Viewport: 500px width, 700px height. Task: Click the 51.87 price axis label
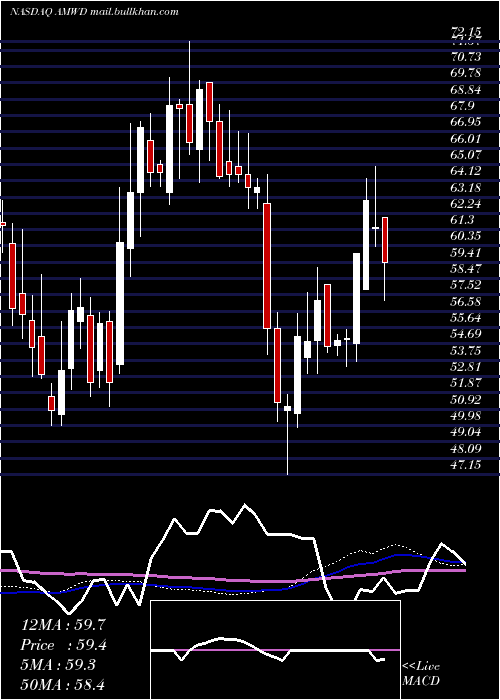pos(466,383)
